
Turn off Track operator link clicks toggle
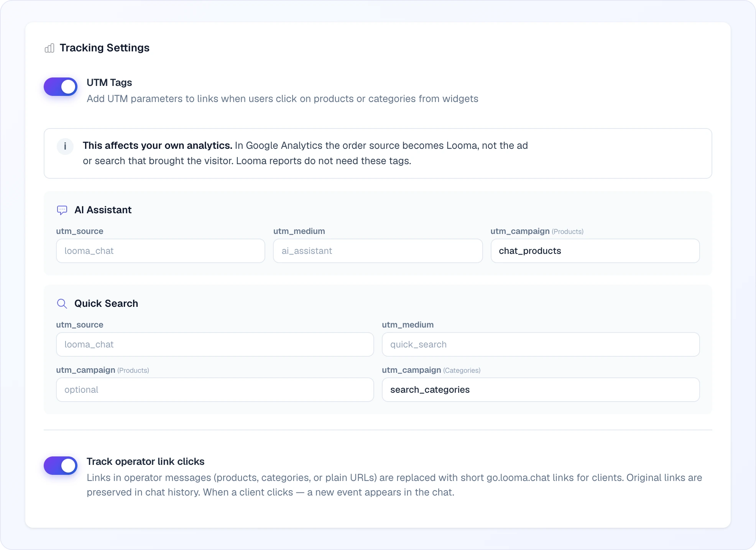[61, 466]
